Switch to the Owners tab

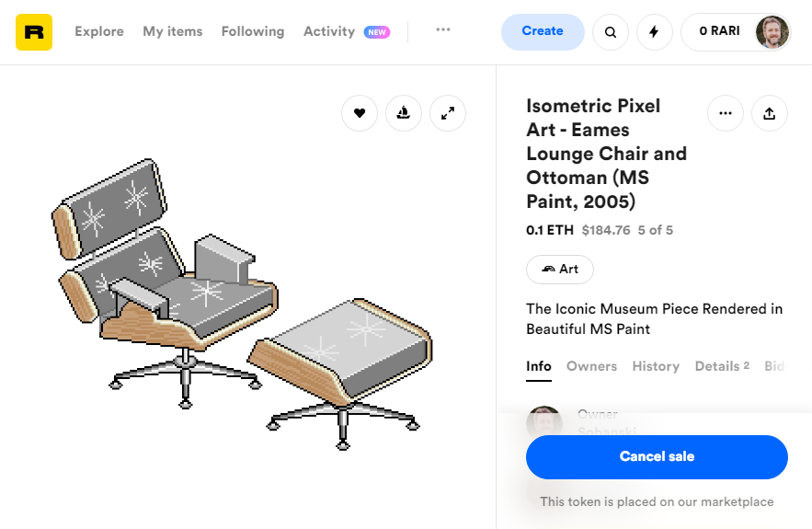pyautogui.click(x=591, y=366)
